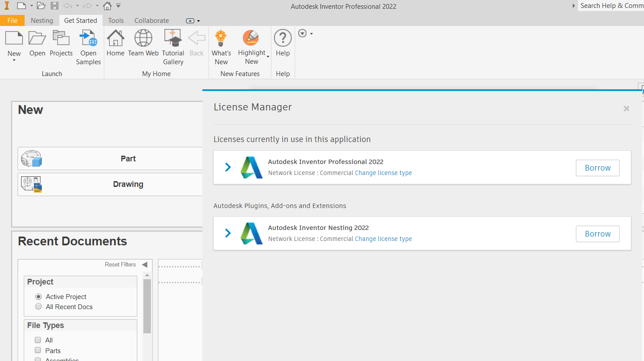The width and height of the screenshot is (644, 361).
Task: Expand Autodesk Inventor Professional 2022 license details
Action: pyautogui.click(x=228, y=167)
